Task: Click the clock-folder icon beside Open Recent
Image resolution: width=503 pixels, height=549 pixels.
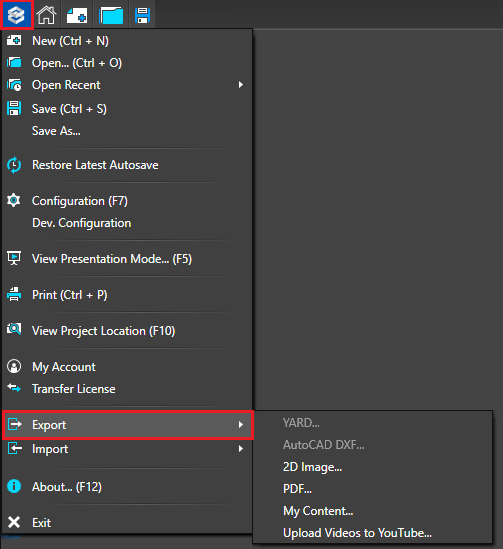Action: click(14, 85)
